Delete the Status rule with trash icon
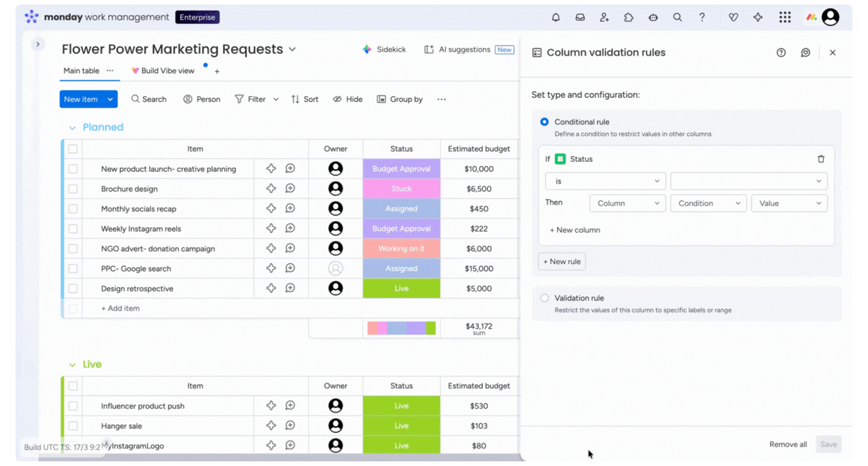Image resolution: width=868 pixels, height=466 pixels. (821, 159)
